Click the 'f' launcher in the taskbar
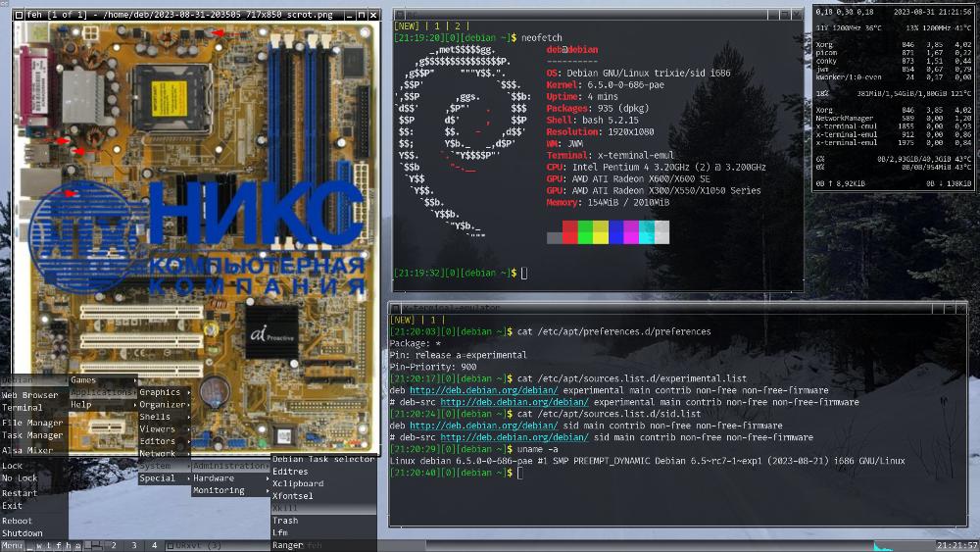 tap(59, 546)
